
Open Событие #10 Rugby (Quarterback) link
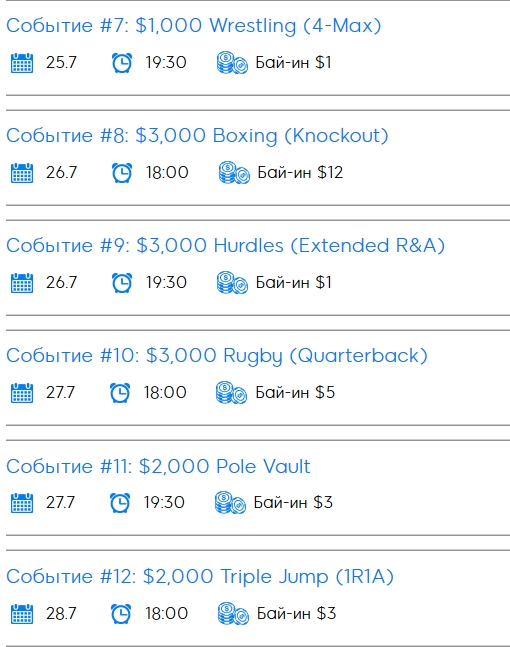pyautogui.click(x=217, y=356)
